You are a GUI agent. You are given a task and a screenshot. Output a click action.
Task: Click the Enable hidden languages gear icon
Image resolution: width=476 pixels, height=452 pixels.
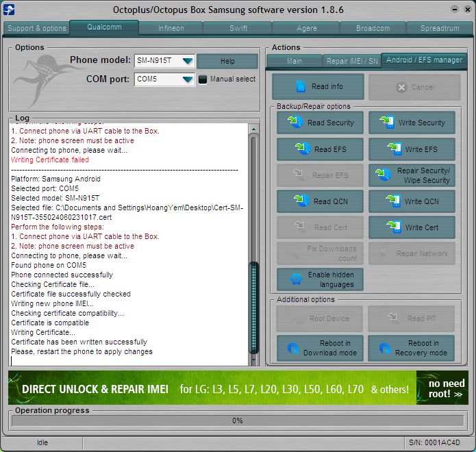(x=297, y=279)
